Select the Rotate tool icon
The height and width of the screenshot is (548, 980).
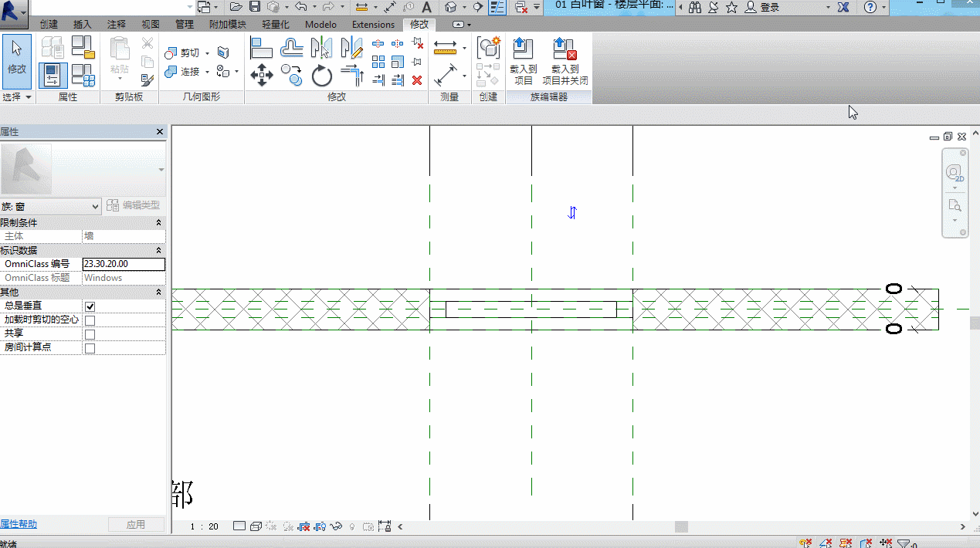(x=322, y=76)
